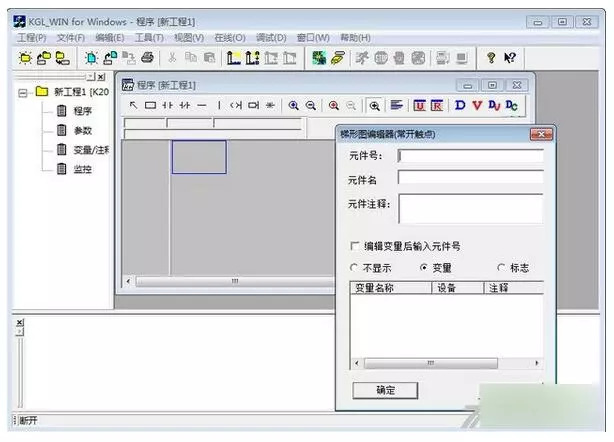Insert a normally open contact symbol
The width and height of the screenshot is (614, 442).
[168, 105]
